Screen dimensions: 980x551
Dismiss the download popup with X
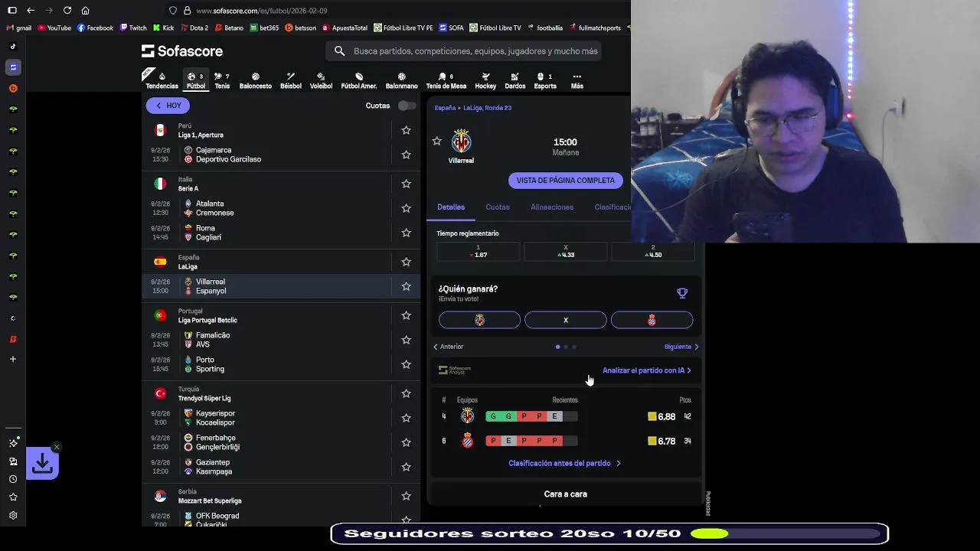[56, 447]
